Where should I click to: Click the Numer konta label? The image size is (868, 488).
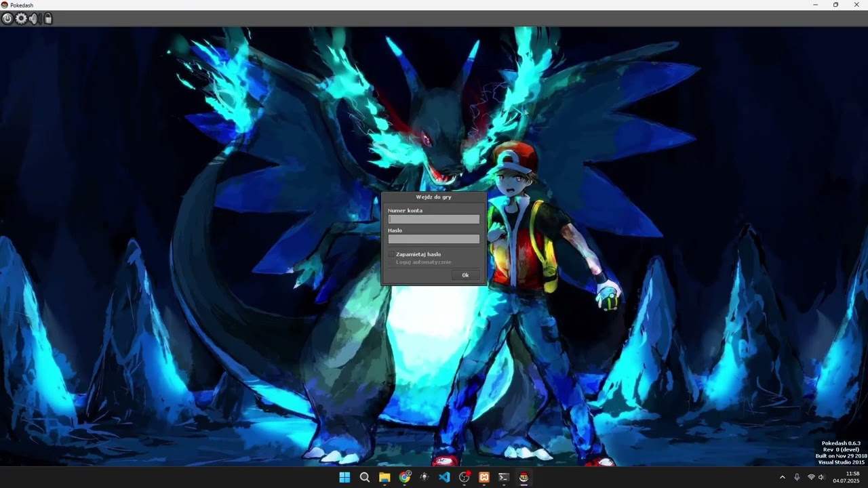pos(405,211)
